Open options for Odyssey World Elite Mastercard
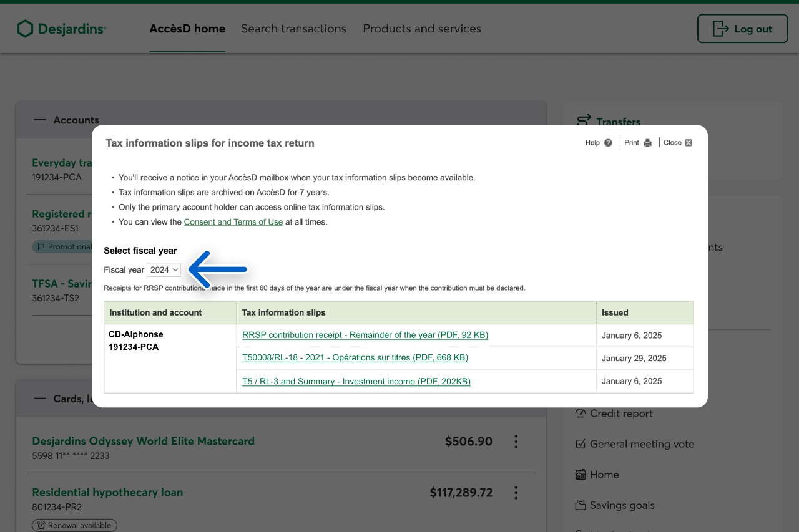Viewport: 799px width, 532px height. [x=516, y=442]
